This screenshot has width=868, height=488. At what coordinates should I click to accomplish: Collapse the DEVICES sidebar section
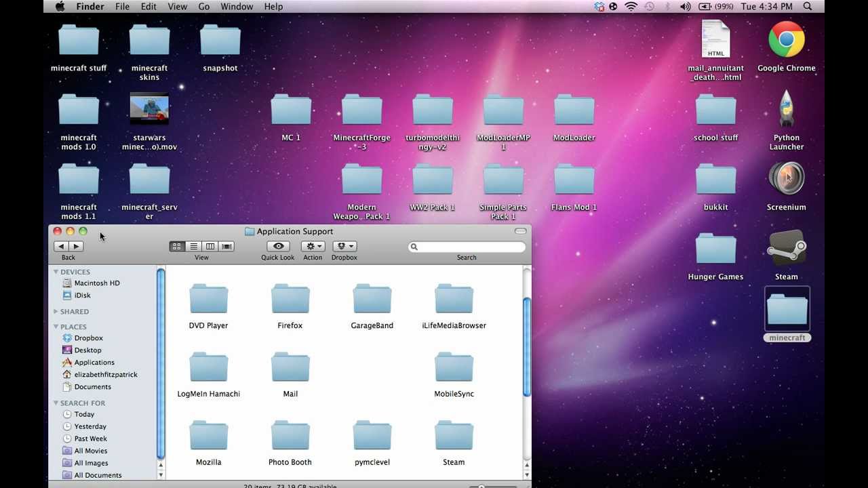pos(56,272)
